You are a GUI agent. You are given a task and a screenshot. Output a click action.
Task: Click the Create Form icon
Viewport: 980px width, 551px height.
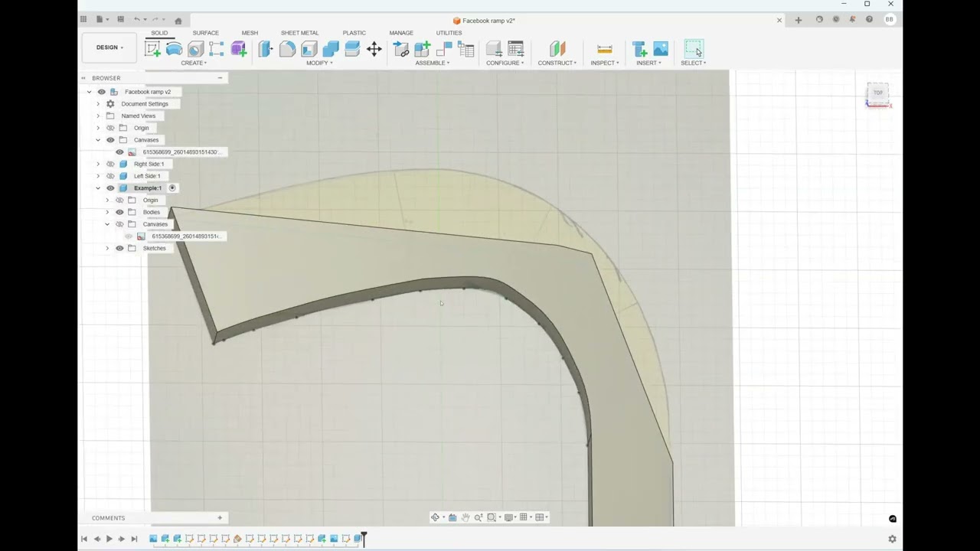[x=239, y=49]
